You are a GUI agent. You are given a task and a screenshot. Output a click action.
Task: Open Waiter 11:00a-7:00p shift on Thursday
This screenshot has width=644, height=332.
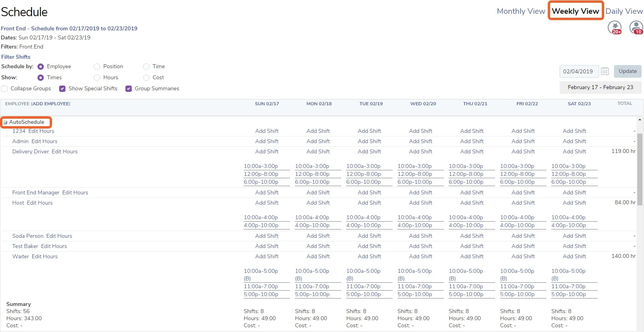(466, 286)
